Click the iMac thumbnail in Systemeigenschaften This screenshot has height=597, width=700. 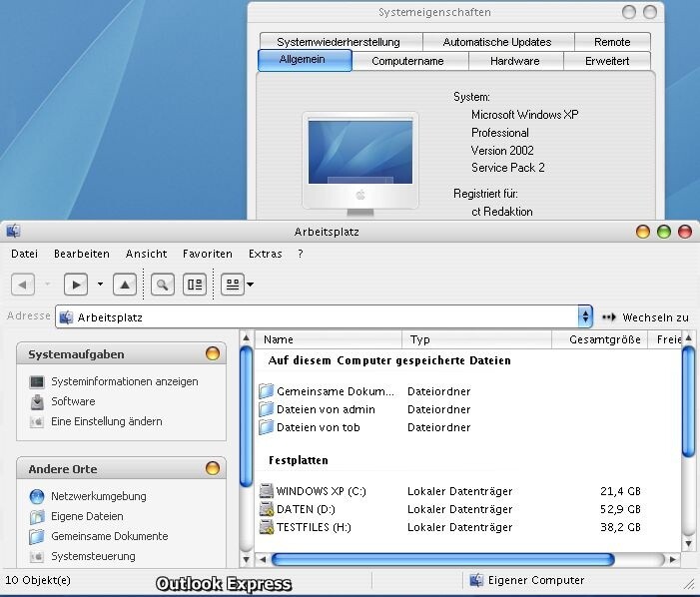point(360,164)
